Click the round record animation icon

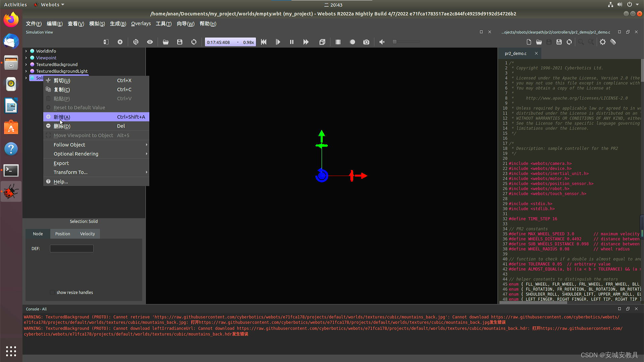pos(352,42)
